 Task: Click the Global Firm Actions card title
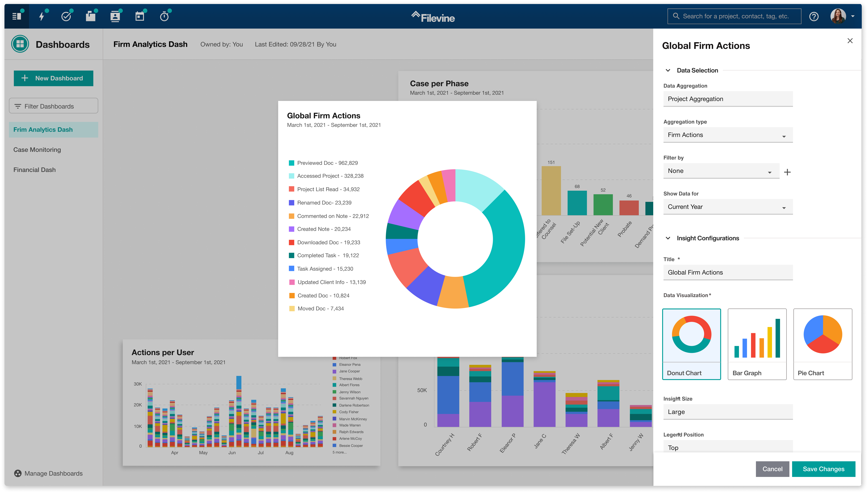click(324, 116)
